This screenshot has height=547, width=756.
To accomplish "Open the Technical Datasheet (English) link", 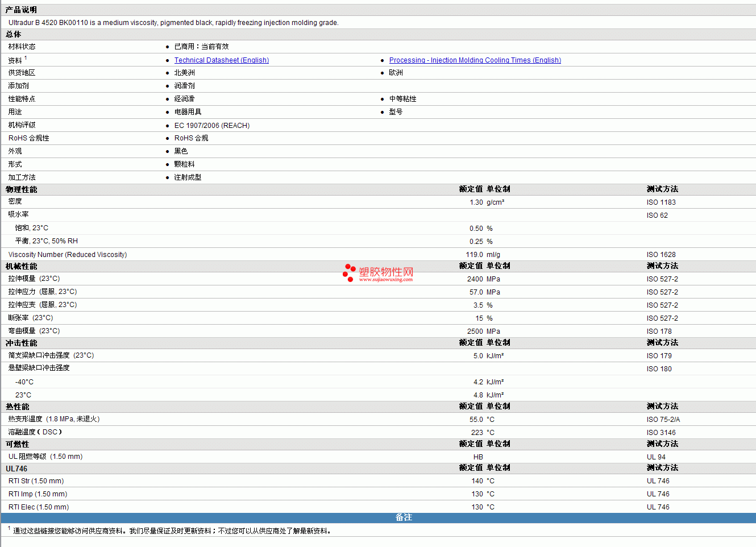I will pos(222,60).
